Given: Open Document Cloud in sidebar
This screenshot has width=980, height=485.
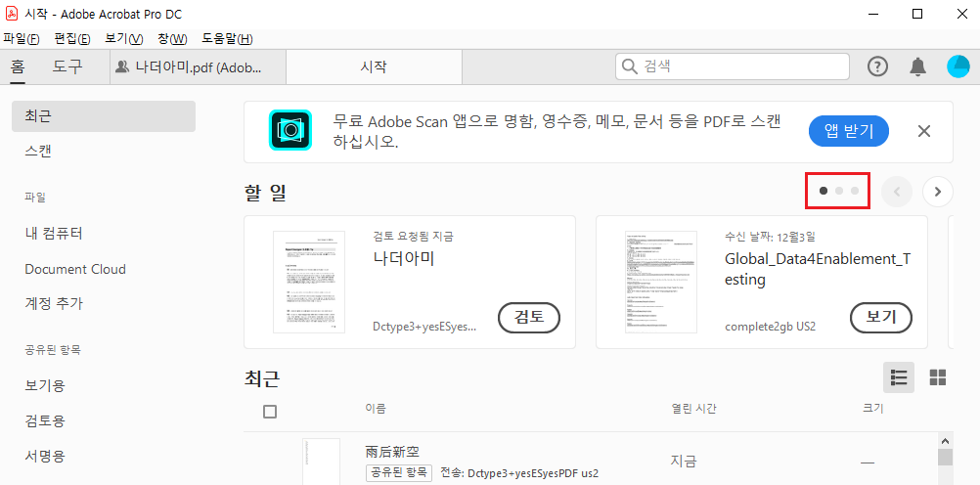Looking at the screenshot, I should coord(75,269).
